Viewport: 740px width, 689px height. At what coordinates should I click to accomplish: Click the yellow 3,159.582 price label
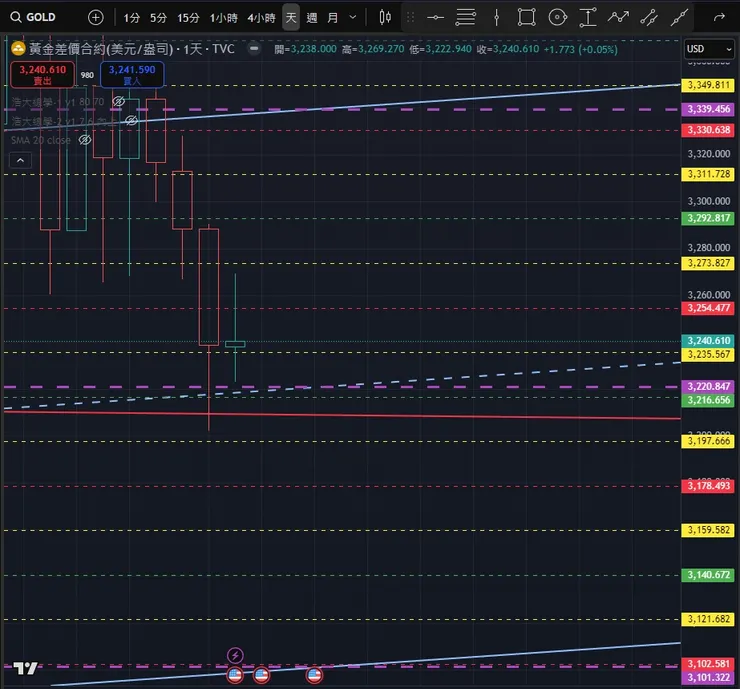(708, 530)
